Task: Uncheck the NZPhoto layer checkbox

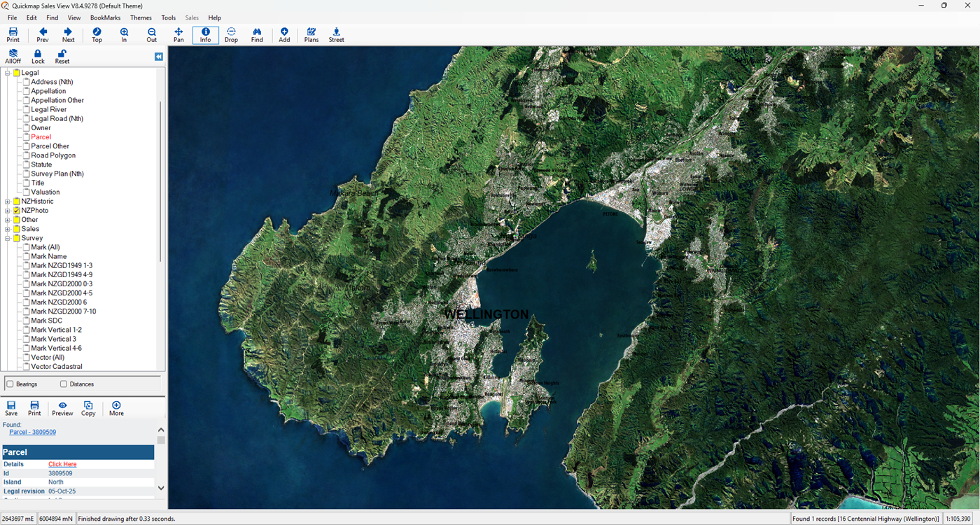Action: tap(16, 211)
